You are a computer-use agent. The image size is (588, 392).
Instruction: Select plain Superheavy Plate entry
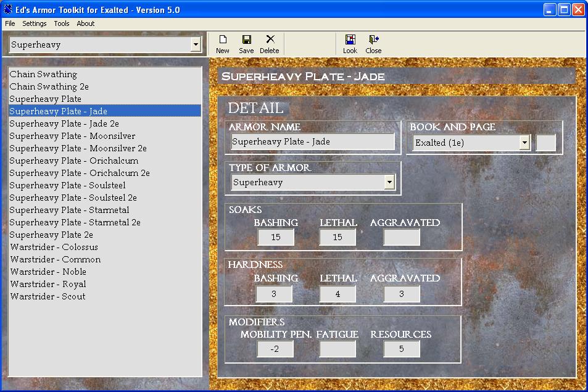[x=105, y=99]
